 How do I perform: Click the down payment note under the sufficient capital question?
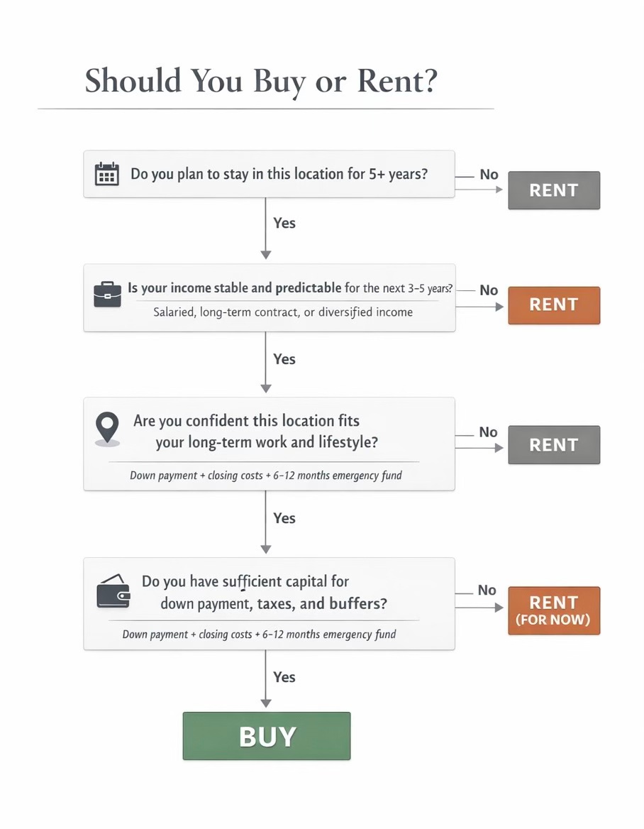pos(259,635)
